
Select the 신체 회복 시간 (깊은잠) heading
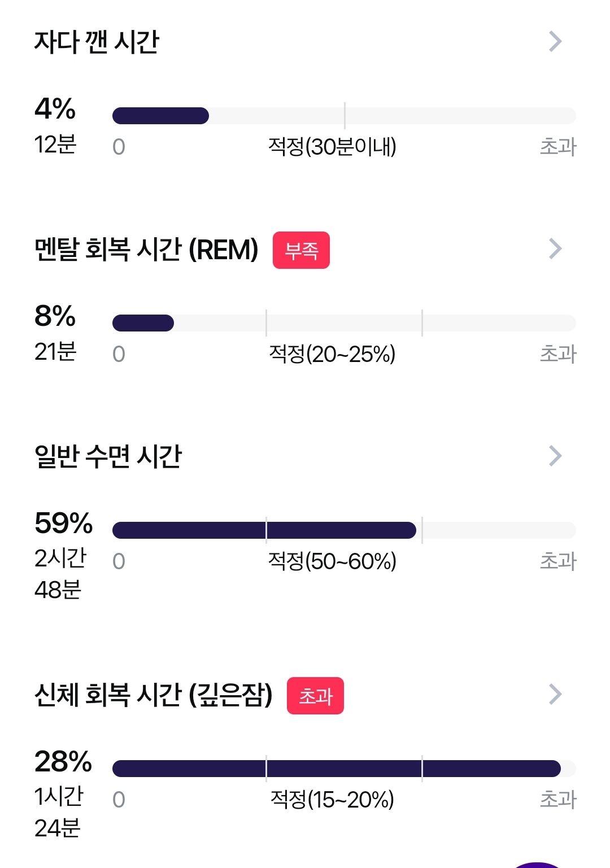[x=153, y=695]
